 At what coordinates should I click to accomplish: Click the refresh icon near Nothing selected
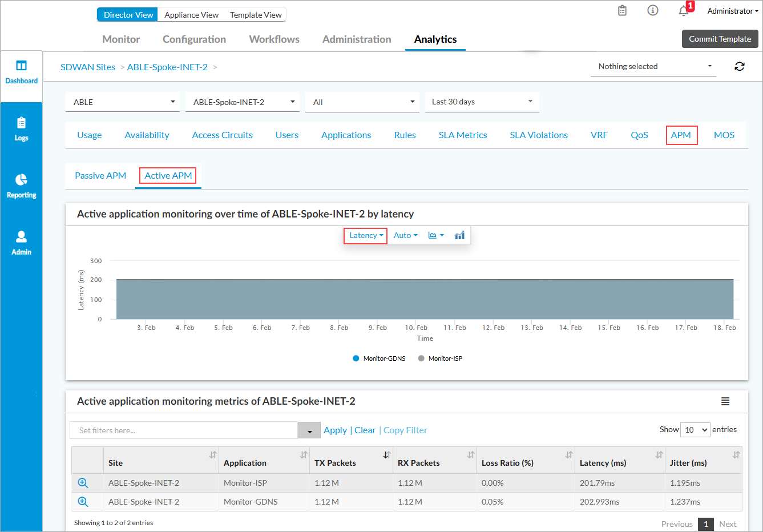click(x=739, y=67)
